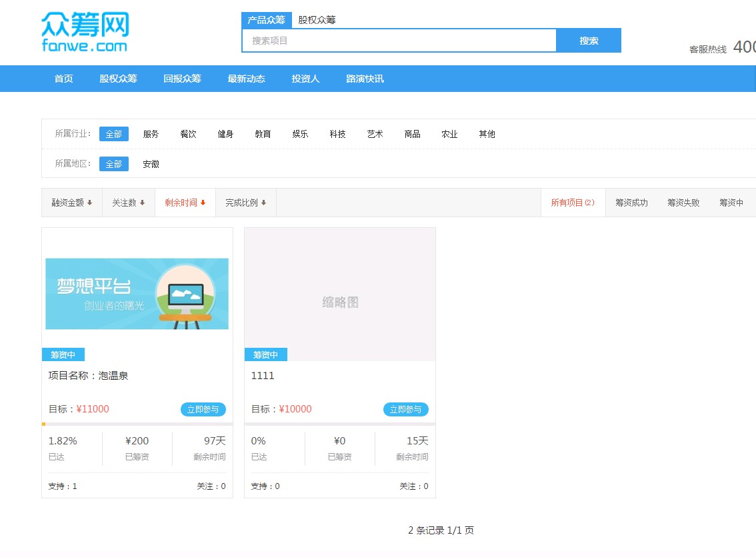Toggle the 关注数 sort arrow

point(128,202)
